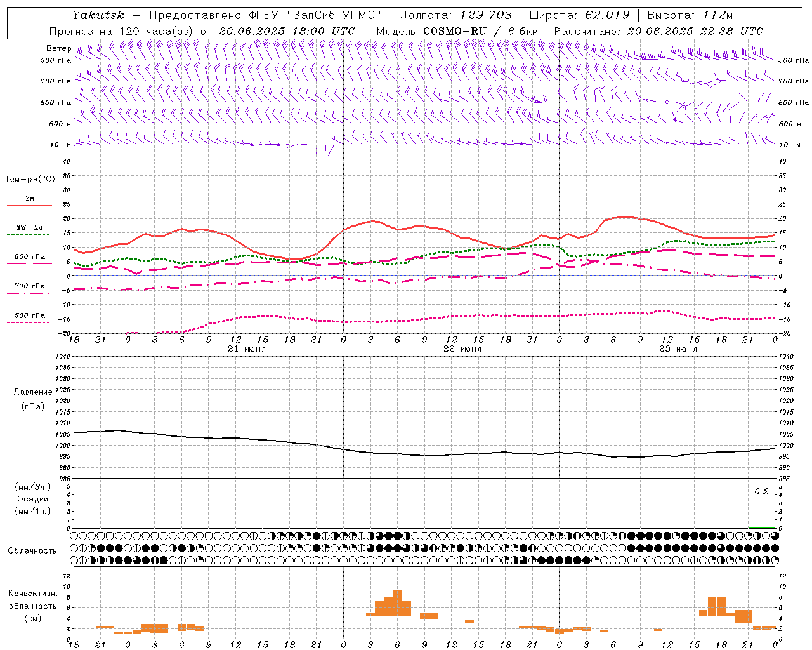812x650 pixels.
Task: Click the 'Осадки' precipitation section label
Action: [32, 499]
